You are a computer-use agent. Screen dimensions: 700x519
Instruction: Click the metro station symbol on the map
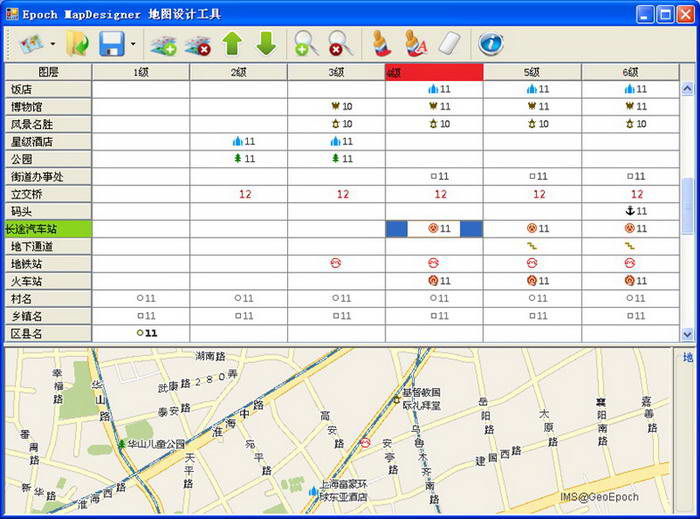click(365, 443)
